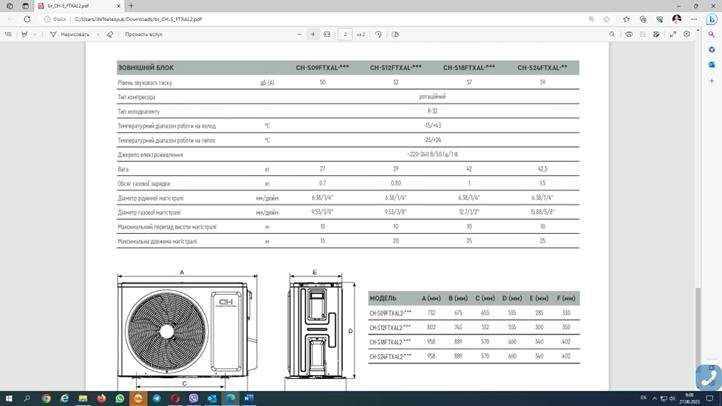Click the outdoor unit side view drawing
Viewport: 722px width, 406px height.
[x=315, y=330]
